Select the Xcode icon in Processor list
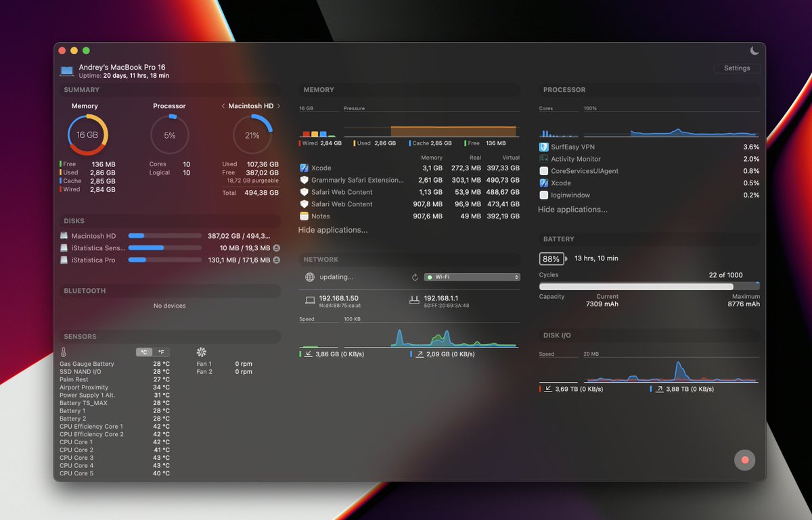 pos(543,183)
